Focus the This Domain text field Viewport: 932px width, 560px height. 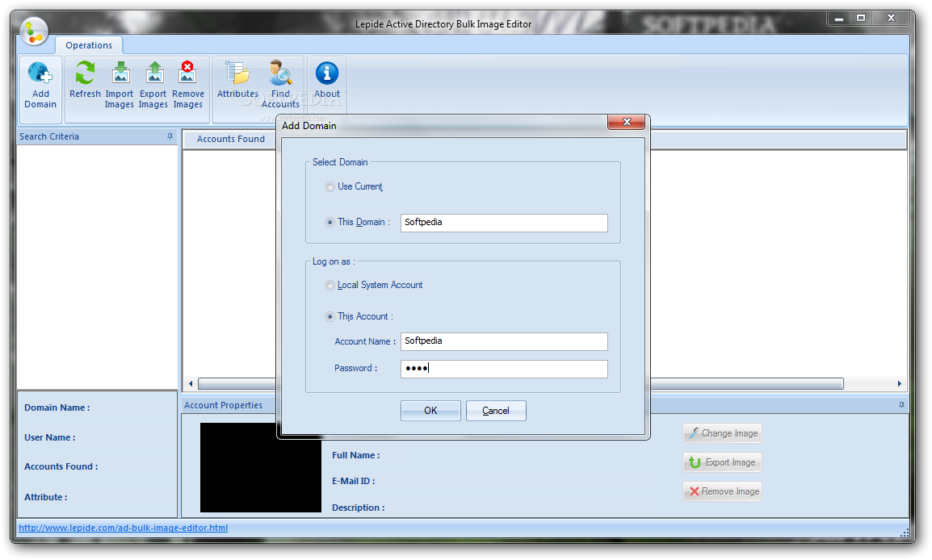[504, 223]
